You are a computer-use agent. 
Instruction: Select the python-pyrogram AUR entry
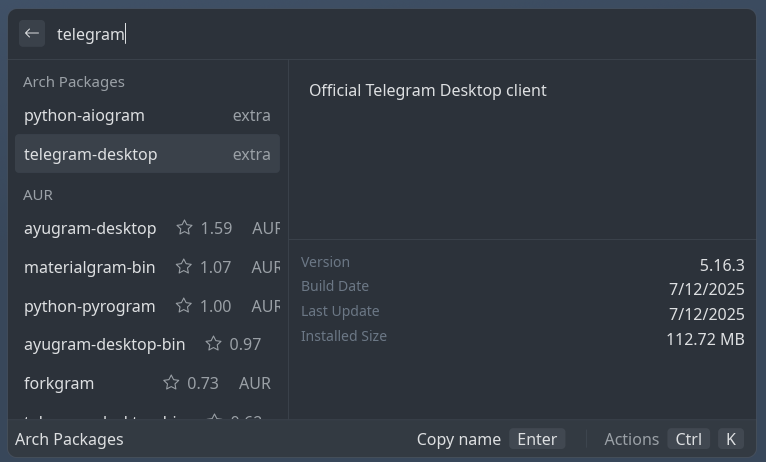click(x=147, y=306)
